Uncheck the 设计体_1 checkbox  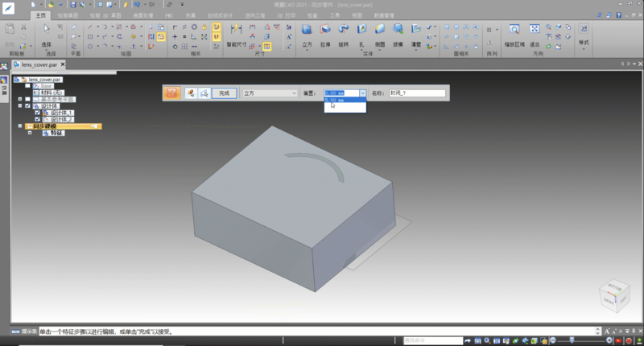tap(37, 113)
